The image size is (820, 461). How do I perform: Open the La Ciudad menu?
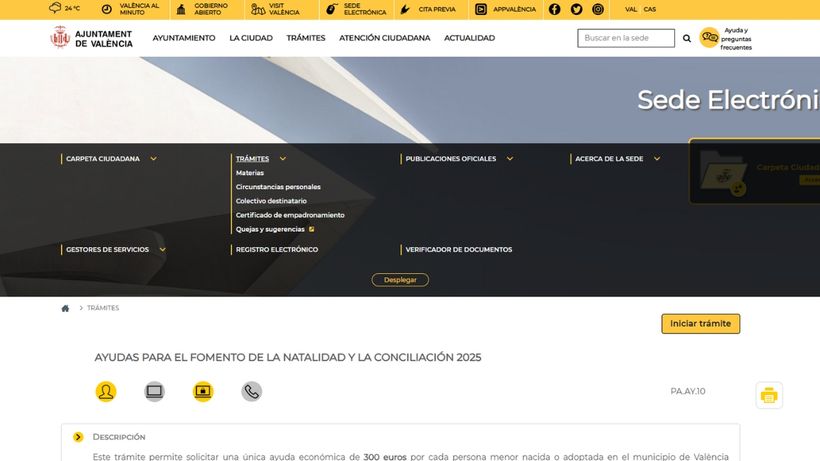click(250, 38)
